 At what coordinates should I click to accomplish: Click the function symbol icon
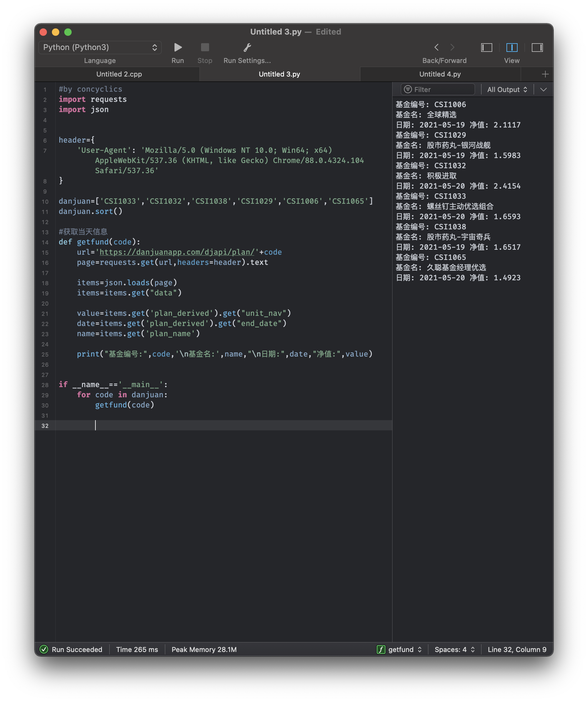[x=381, y=650]
